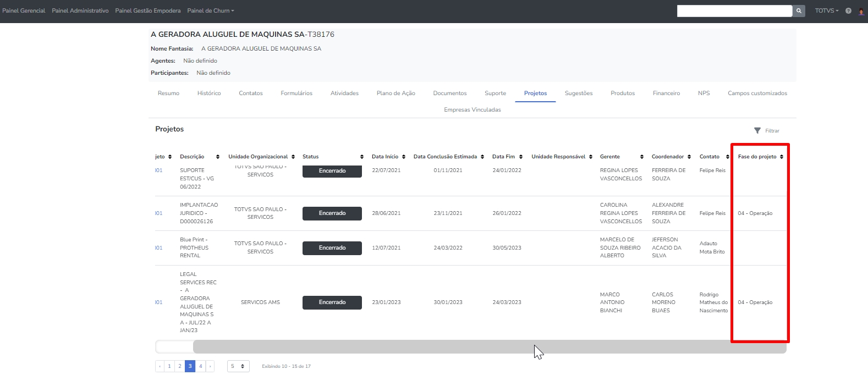Click Encerrado status in Blue Print row
This screenshot has height=386, width=868.
[x=332, y=248]
